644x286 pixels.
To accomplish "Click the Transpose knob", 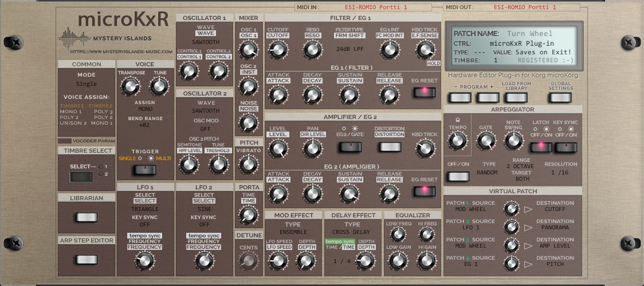I will (130, 86).
